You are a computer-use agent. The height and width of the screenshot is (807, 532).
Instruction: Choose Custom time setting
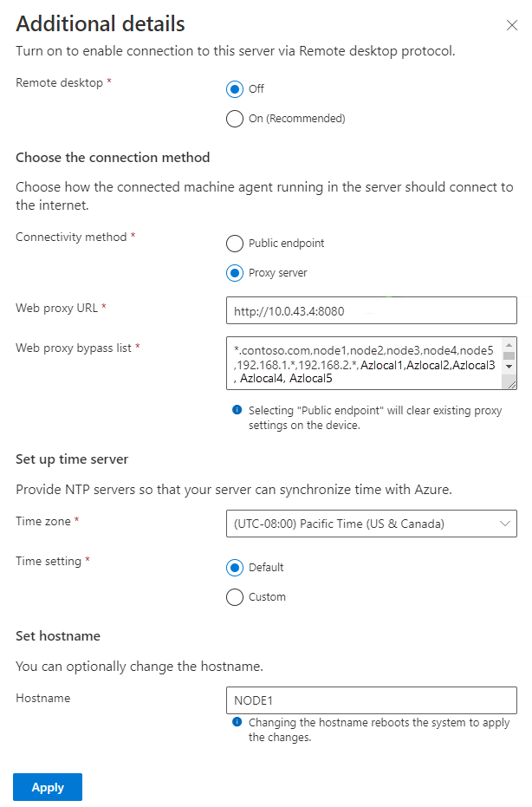pyautogui.click(x=235, y=597)
